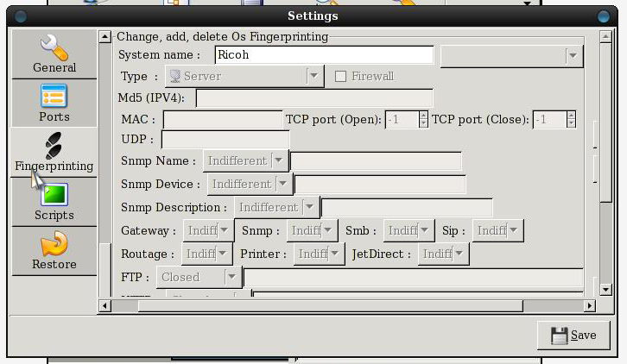Click the Md5 (IPV4) input field
This screenshot has width=627, height=364.
[x=314, y=97]
